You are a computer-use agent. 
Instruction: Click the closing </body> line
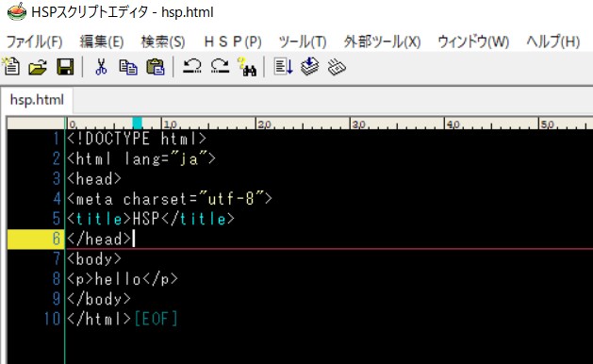point(99,299)
